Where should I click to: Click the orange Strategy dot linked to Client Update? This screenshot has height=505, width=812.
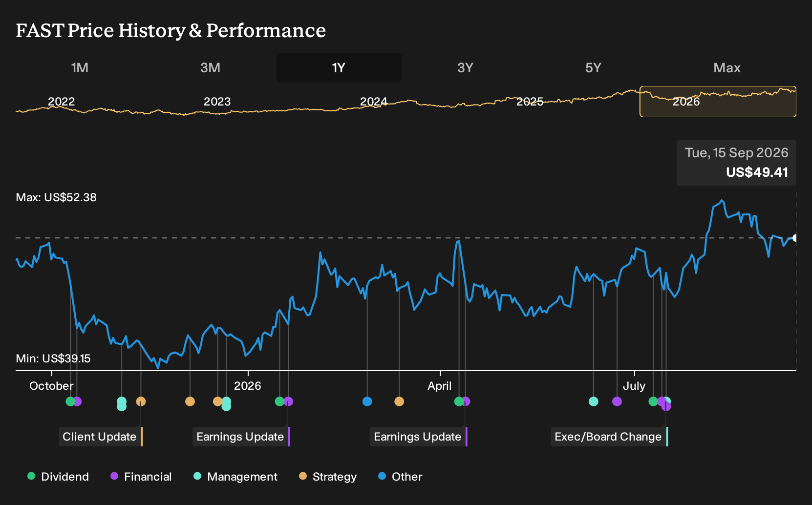[x=141, y=401]
